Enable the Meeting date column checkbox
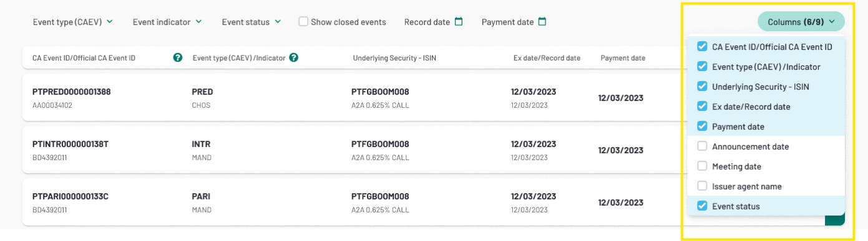 click(x=702, y=166)
